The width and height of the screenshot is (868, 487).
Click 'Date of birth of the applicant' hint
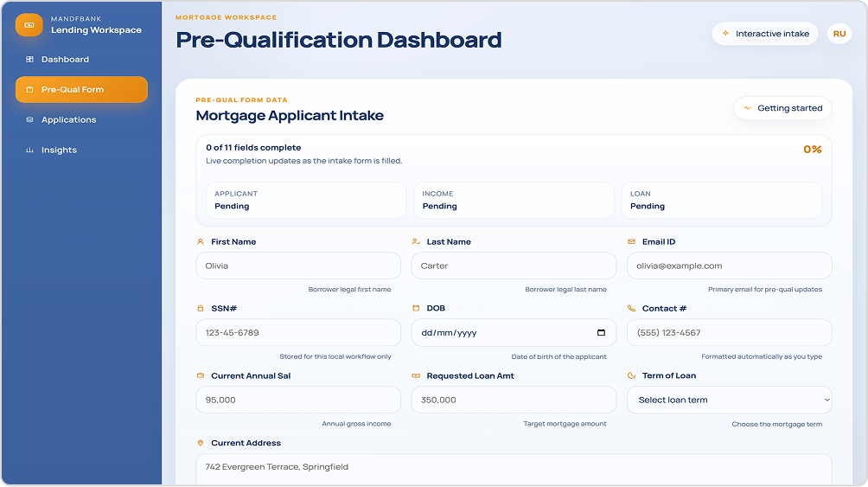tap(558, 356)
